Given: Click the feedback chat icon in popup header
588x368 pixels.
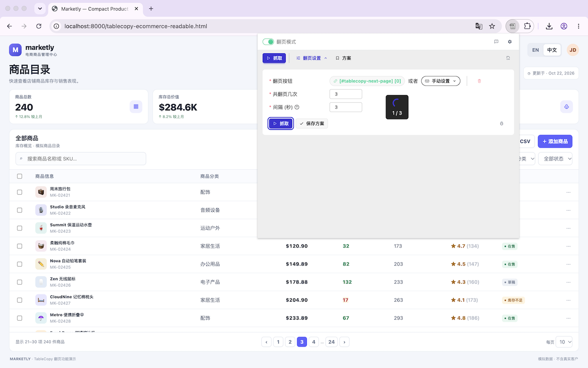Looking at the screenshot, I should tap(496, 42).
